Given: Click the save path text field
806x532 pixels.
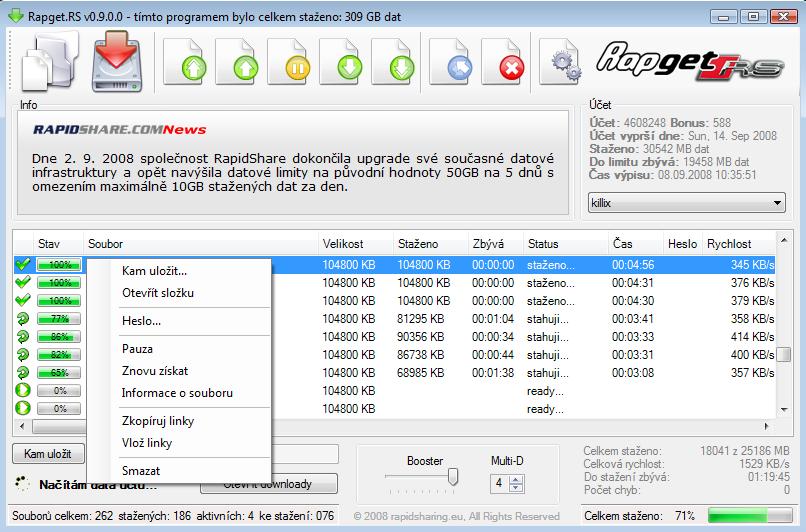Looking at the screenshot, I should (305, 454).
